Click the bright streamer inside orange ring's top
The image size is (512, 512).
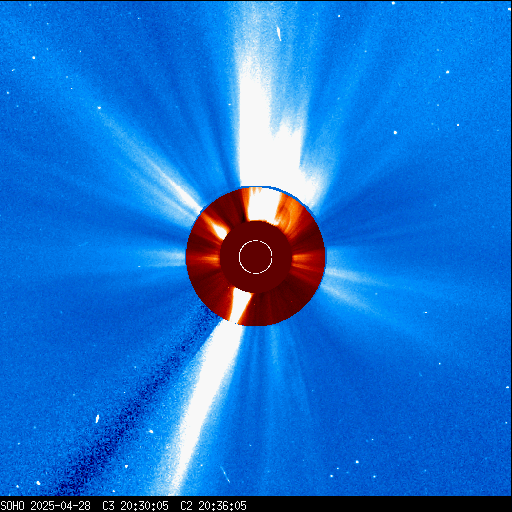(x=263, y=204)
